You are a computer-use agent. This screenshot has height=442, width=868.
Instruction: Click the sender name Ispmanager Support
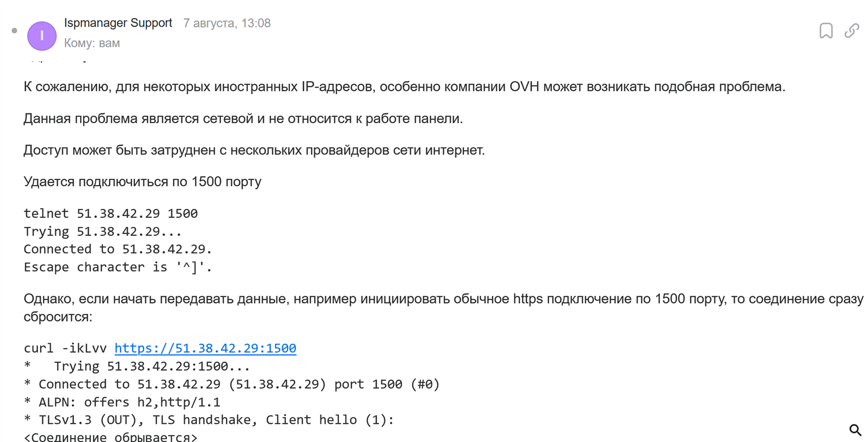tap(119, 23)
